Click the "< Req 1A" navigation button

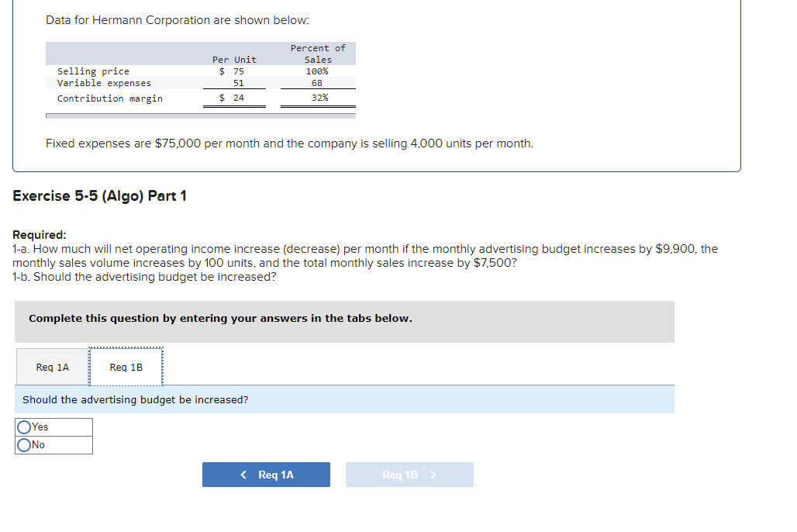coord(266,474)
